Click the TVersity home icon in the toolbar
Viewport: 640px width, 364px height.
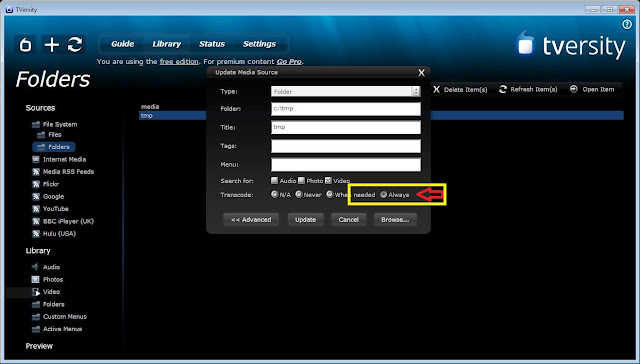pyautogui.click(x=25, y=44)
